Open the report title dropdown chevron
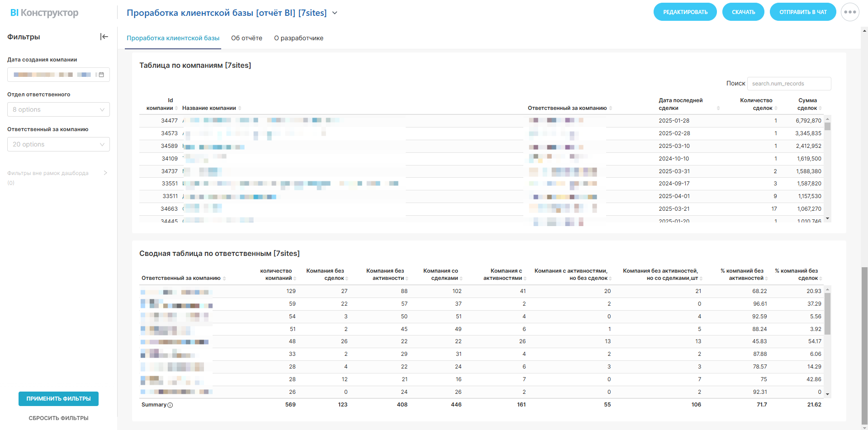868x430 pixels. 335,13
